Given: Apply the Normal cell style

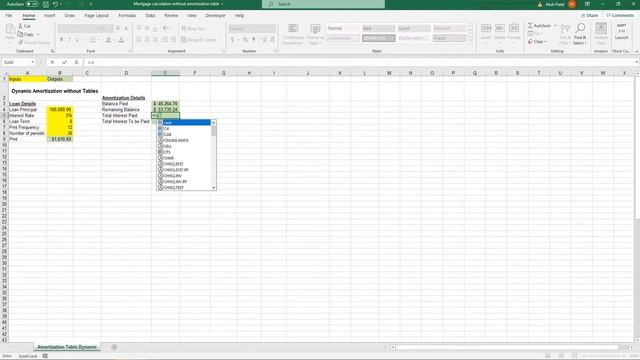Looking at the screenshot, I should 343,28.
